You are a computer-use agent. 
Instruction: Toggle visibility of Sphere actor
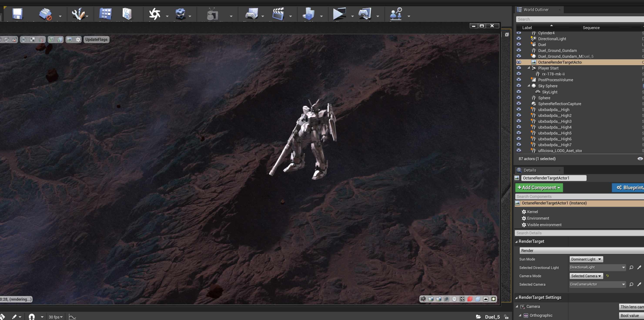click(x=519, y=98)
